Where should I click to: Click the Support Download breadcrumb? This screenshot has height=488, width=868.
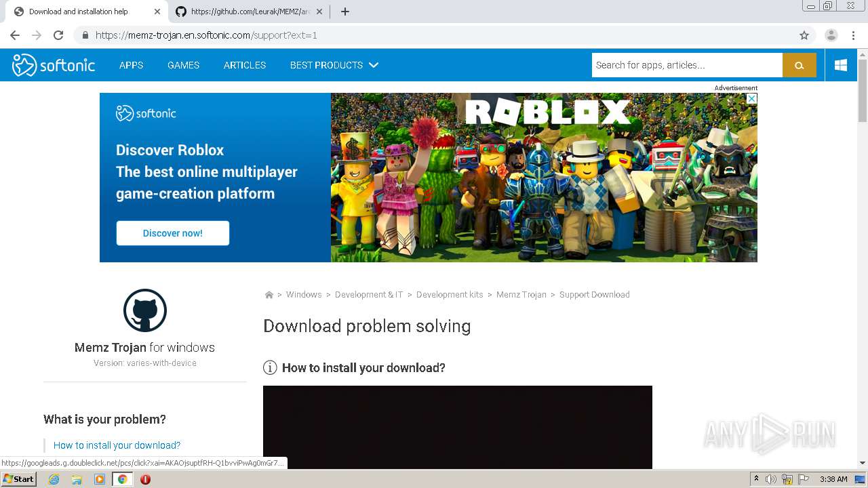pos(595,295)
